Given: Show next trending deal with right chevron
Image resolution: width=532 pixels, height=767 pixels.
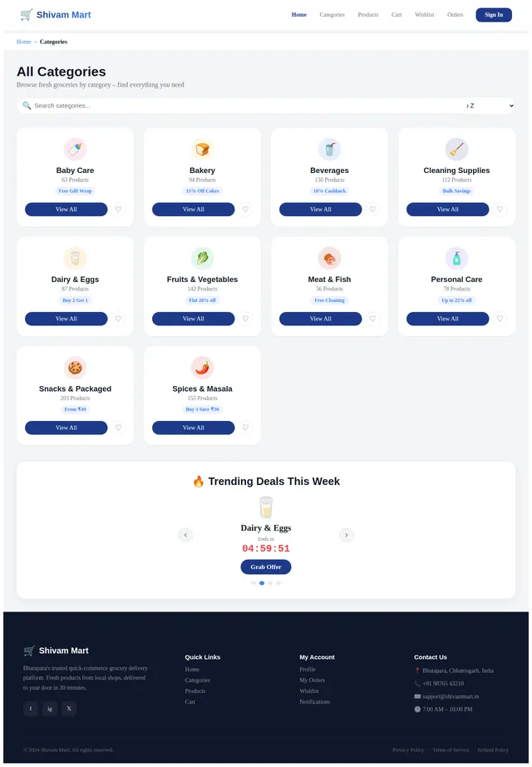Looking at the screenshot, I should pos(346,535).
